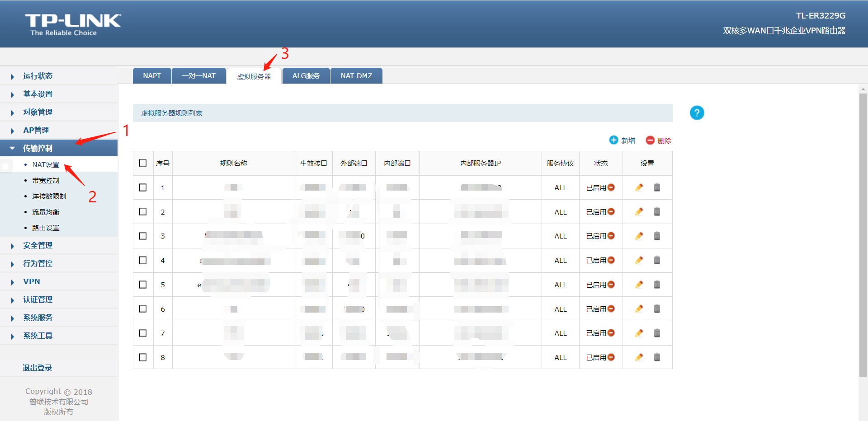Viewport: 868px width, 421px height.
Task: Click the vertical page scrollbar
Action: 863,235
